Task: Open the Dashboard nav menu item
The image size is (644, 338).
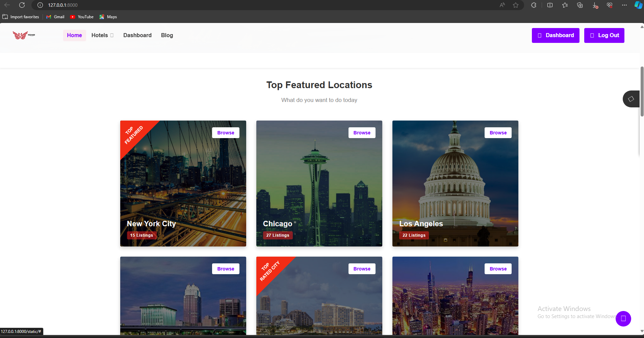Action: coord(137,35)
